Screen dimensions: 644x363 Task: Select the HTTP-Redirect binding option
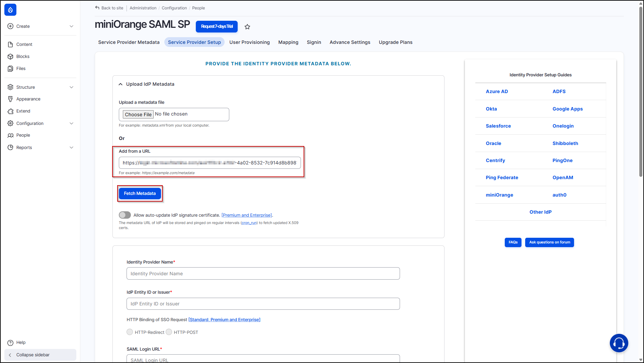[x=130, y=332]
